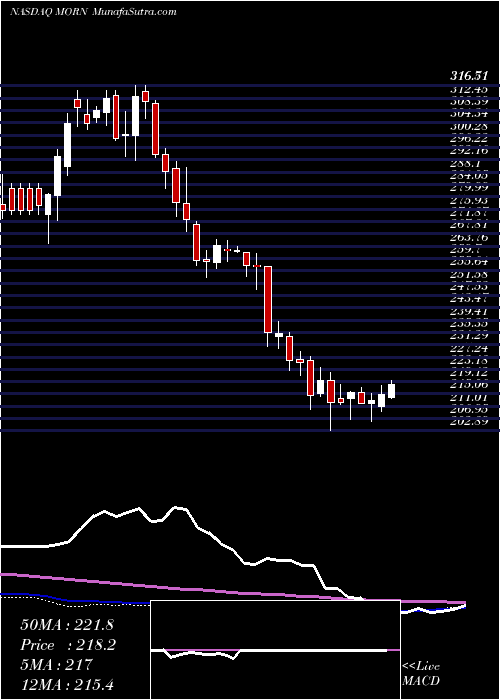Click the <<Live MACD label
This screenshot has height=700, width=500.
(x=421, y=674)
